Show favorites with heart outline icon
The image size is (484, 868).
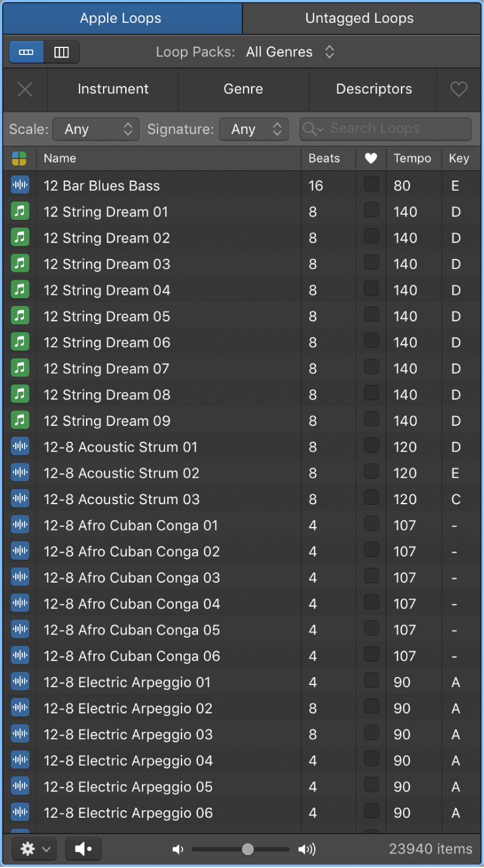[459, 89]
